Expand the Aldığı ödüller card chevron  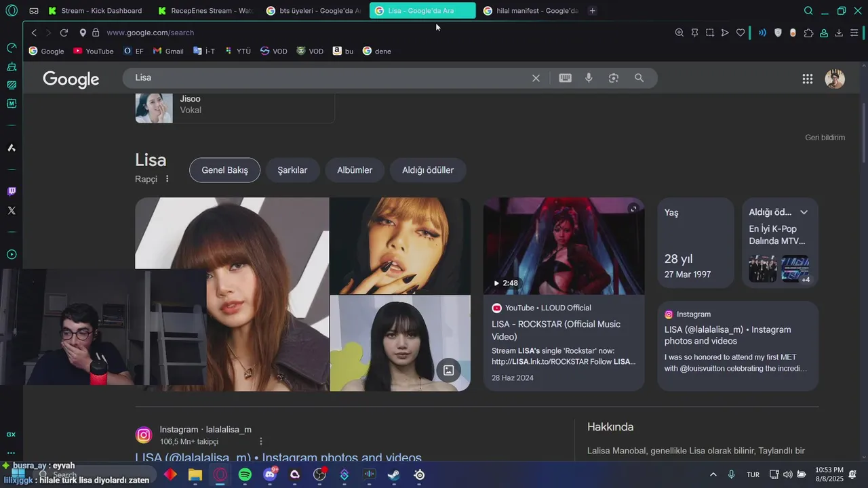pyautogui.click(x=804, y=212)
